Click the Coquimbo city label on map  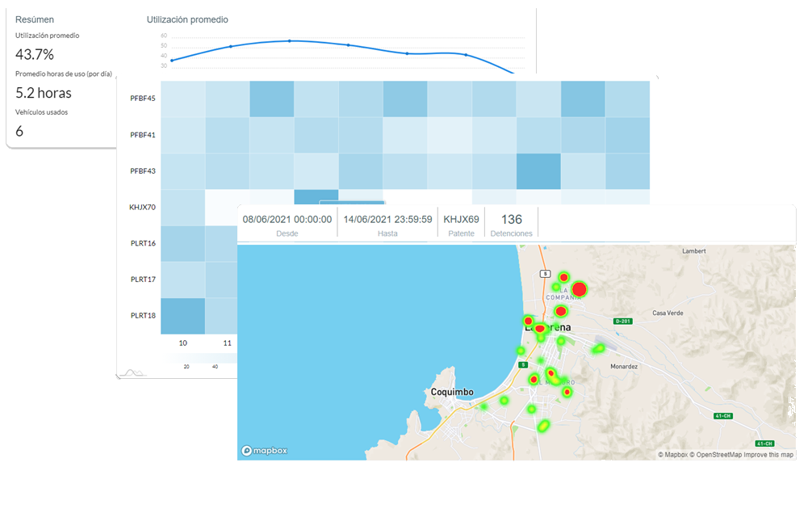(x=452, y=393)
